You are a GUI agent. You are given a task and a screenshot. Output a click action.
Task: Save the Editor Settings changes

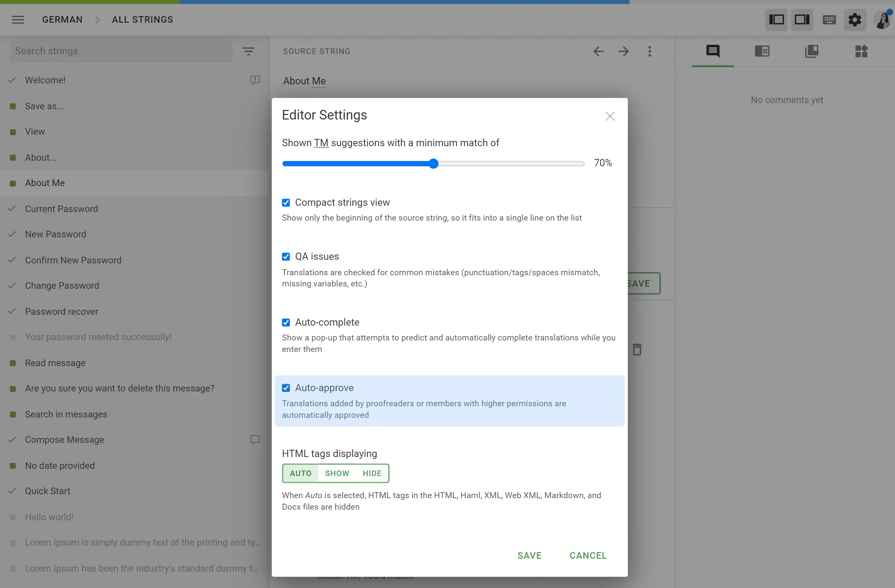[x=529, y=555]
